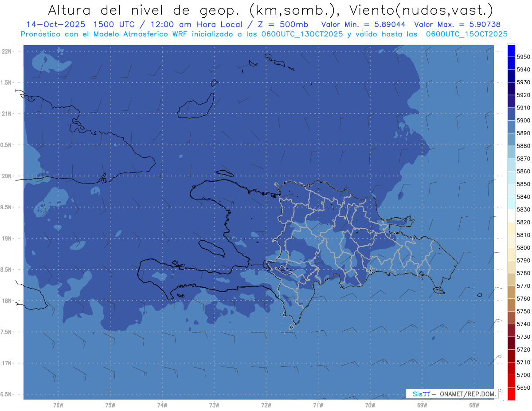
Task: Select the bright red 5690 legend swatch
Action: 511,394
